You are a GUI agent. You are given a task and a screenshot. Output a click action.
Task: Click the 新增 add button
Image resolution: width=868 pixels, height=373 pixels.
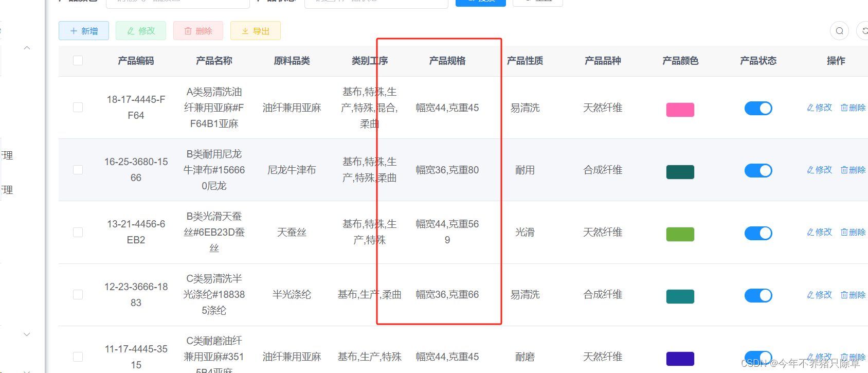84,31
